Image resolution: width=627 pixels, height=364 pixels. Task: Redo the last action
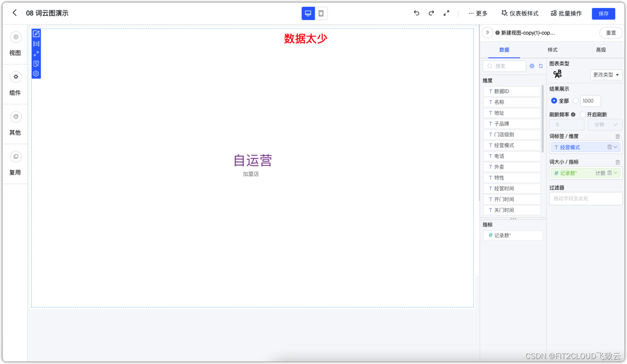431,13
